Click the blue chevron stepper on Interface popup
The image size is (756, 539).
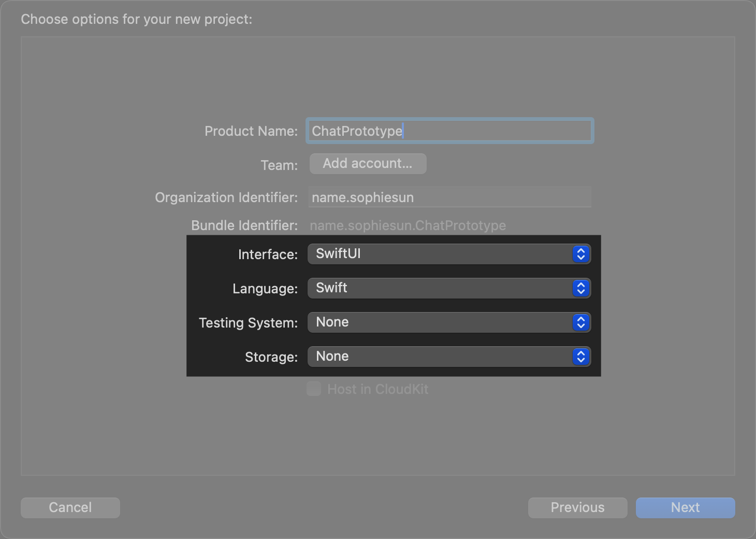click(581, 254)
